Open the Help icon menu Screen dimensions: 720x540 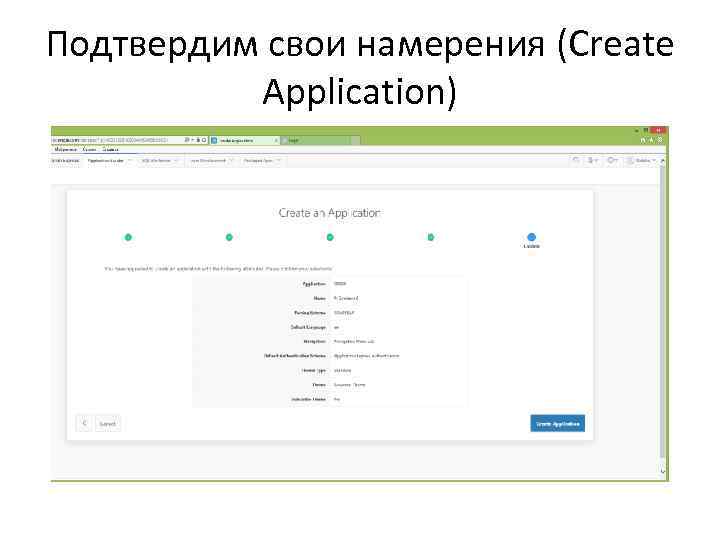[612, 160]
